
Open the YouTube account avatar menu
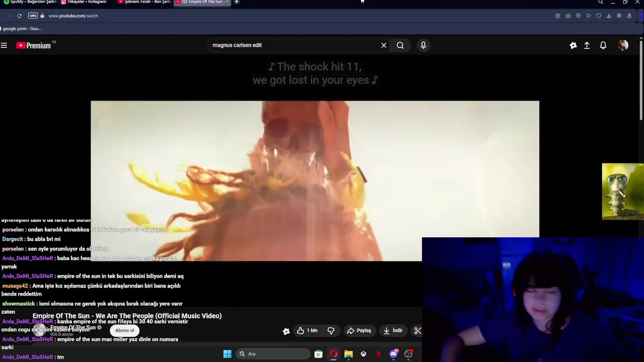(623, 45)
